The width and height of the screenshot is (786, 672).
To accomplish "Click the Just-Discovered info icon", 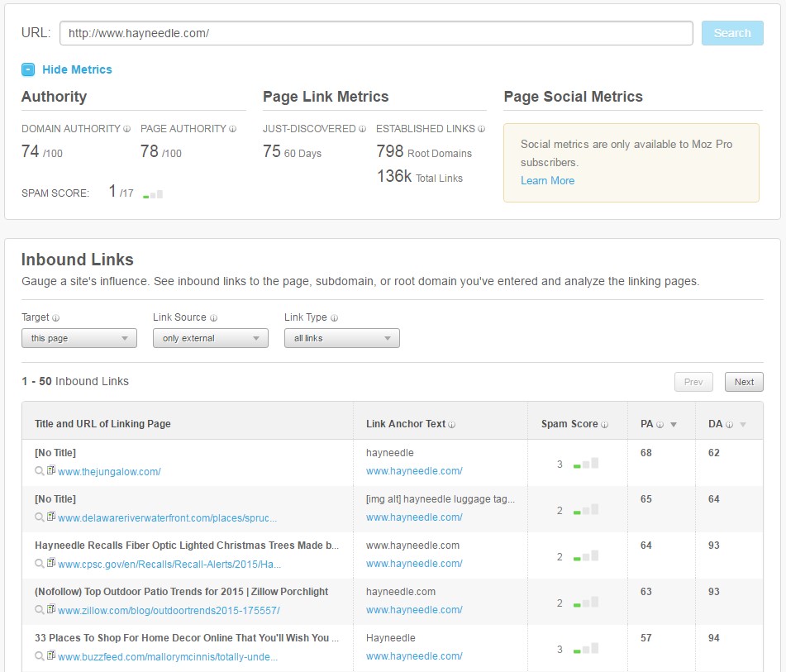I will 362,129.
